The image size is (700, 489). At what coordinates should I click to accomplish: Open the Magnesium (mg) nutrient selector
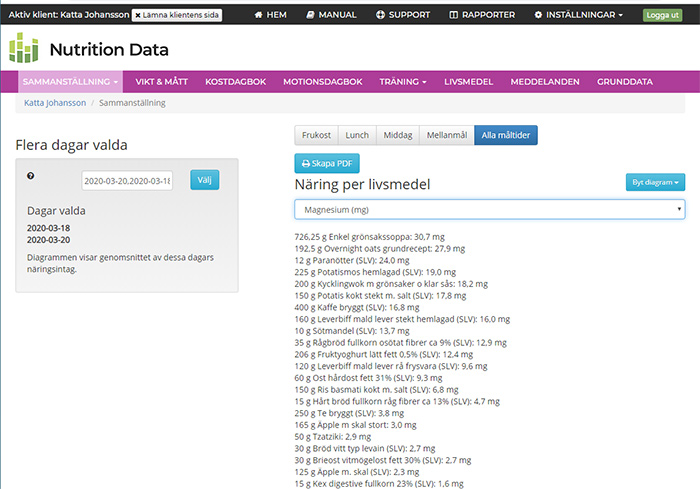point(489,209)
